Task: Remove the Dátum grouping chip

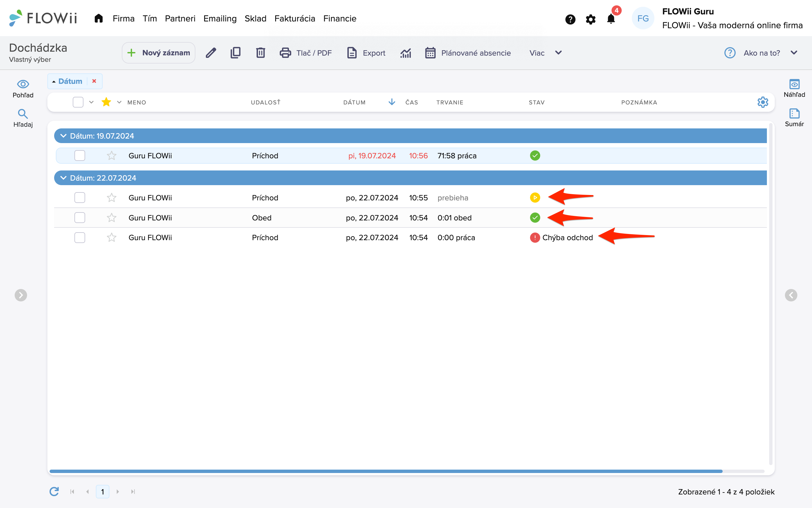Action: pyautogui.click(x=94, y=81)
